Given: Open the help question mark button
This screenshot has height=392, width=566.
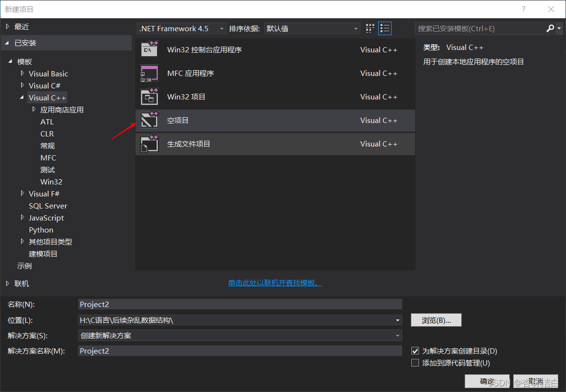Looking at the screenshot, I should pyautogui.click(x=523, y=10).
